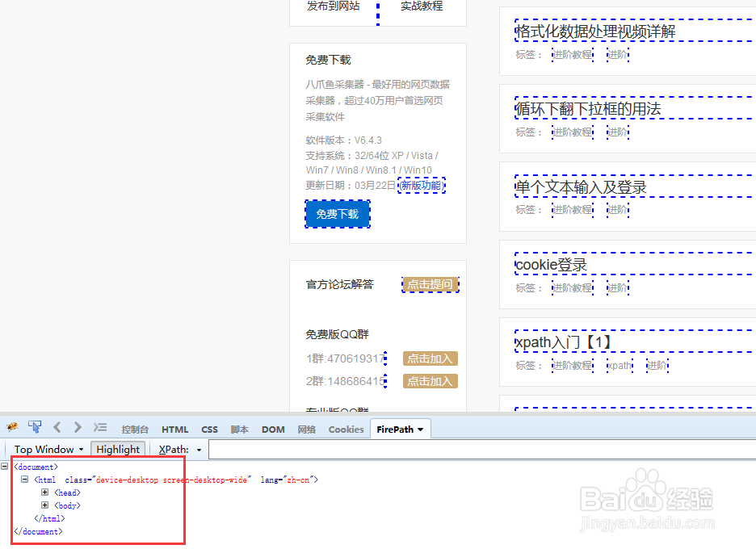The image size is (756, 549).
Task: Toggle the Highlight button
Action: pyautogui.click(x=118, y=449)
